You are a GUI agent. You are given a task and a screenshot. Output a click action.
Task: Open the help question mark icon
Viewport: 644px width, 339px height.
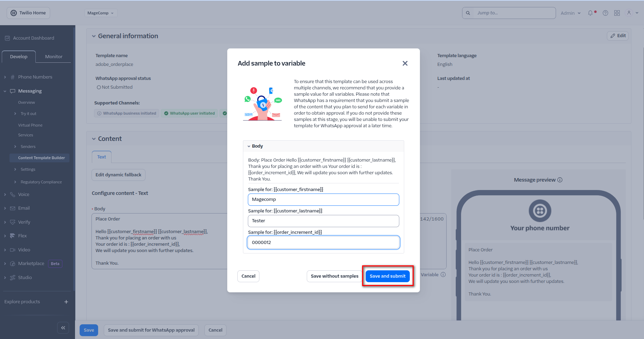pos(605,13)
